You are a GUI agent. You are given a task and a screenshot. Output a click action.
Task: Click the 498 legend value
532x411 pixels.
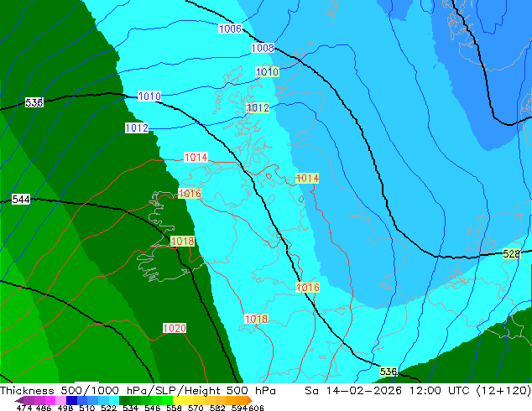(x=65, y=408)
